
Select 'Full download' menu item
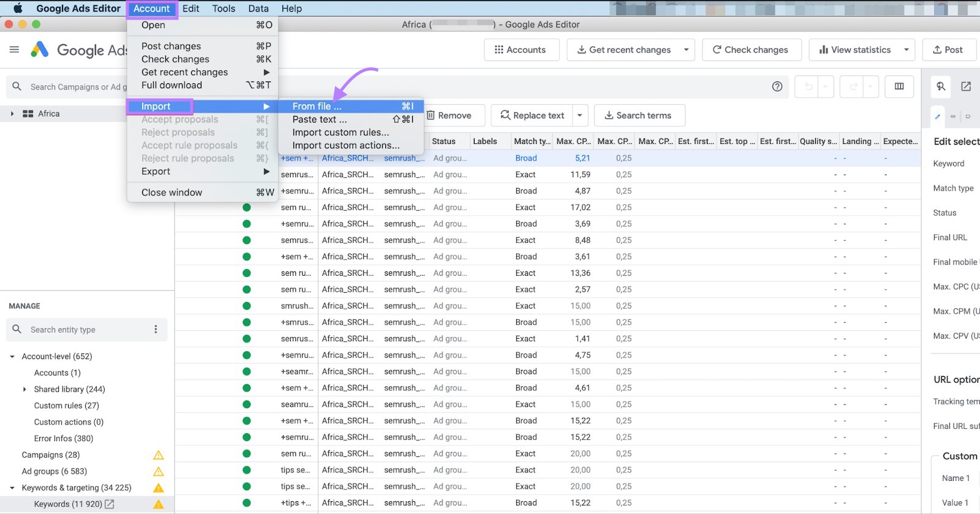point(202,85)
